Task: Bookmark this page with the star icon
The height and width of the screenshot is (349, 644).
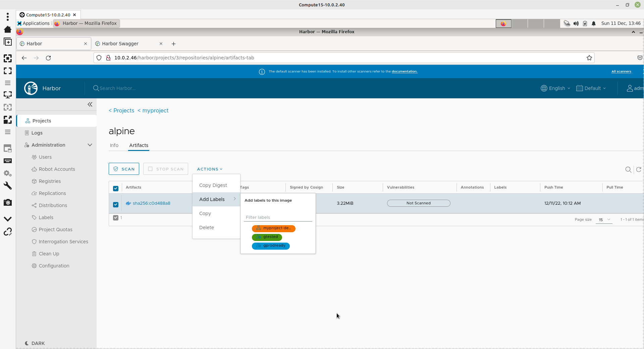Action: pyautogui.click(x=589, y=58)
